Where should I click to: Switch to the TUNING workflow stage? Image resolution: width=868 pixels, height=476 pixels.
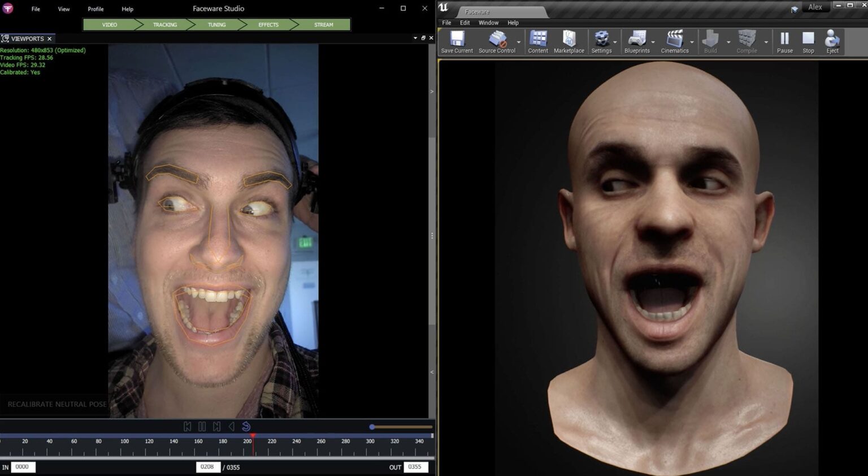(x=216, y=24)
